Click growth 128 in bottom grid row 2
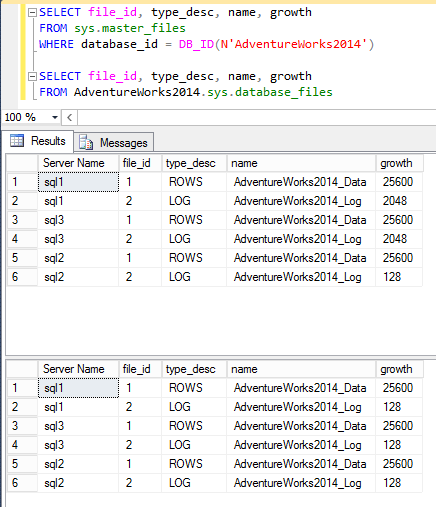 click(x=399, y=407)
